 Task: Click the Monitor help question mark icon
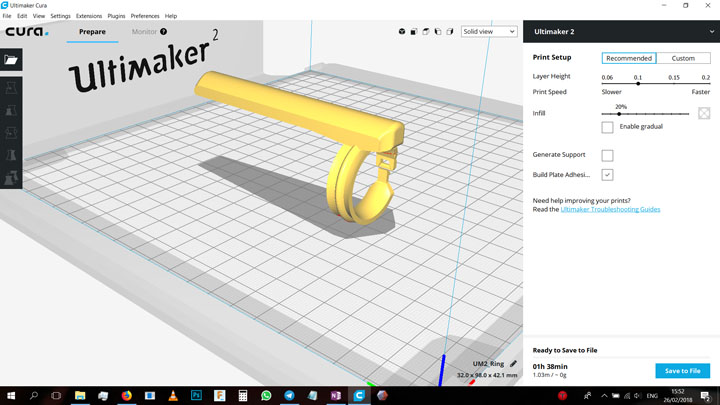click(163, 32)
